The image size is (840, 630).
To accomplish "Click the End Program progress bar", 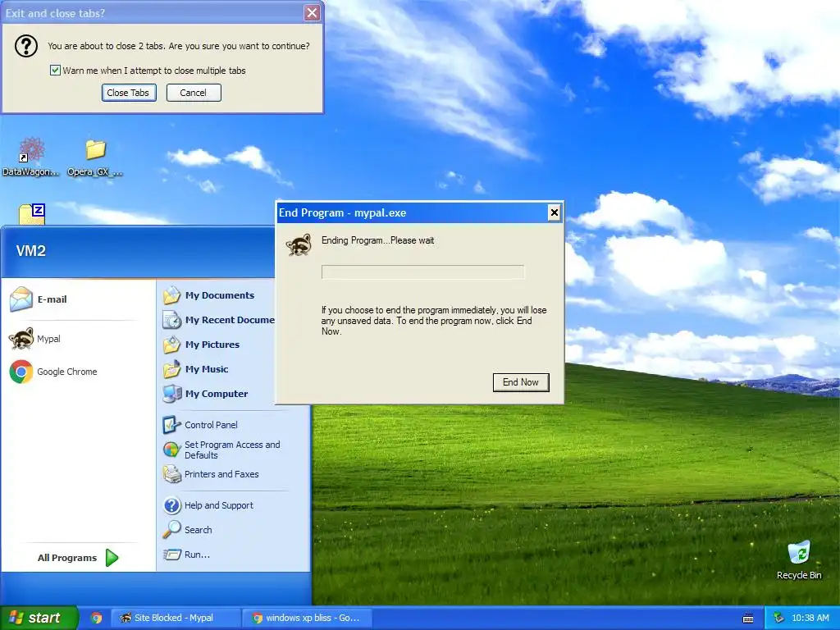I will (x=422, y=272).
